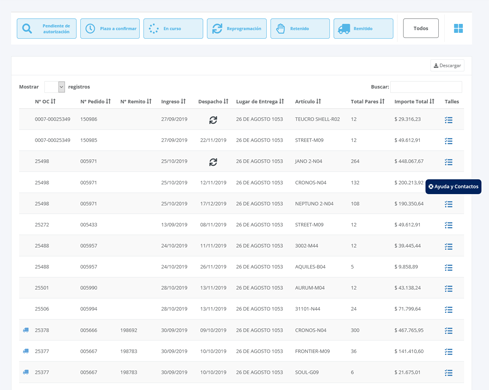The image size is (489, 390).
Task: Click reprogramming icon for TEUCRO SHELL-R02
Action: [213, 120]
